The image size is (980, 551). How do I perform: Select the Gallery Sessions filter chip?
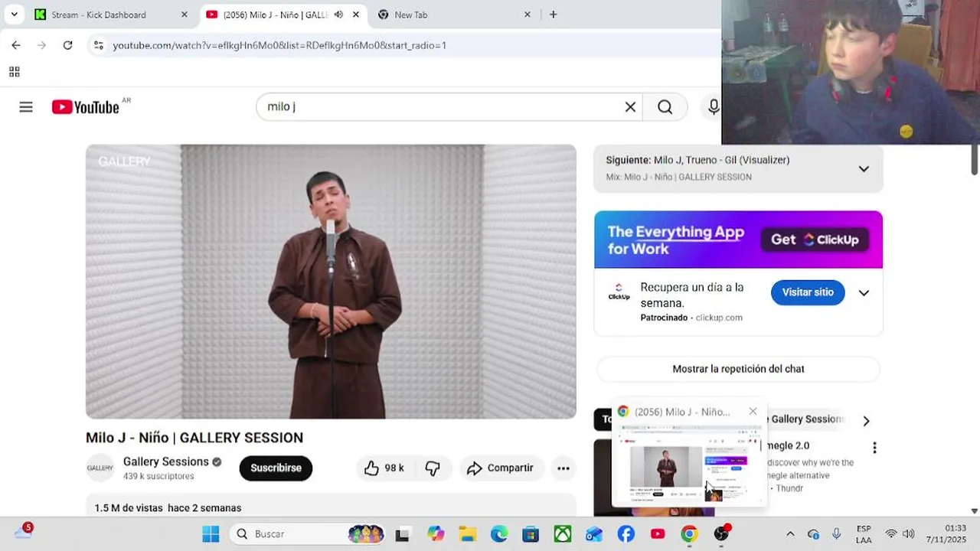pyautogui.click(x=807, y=419)
